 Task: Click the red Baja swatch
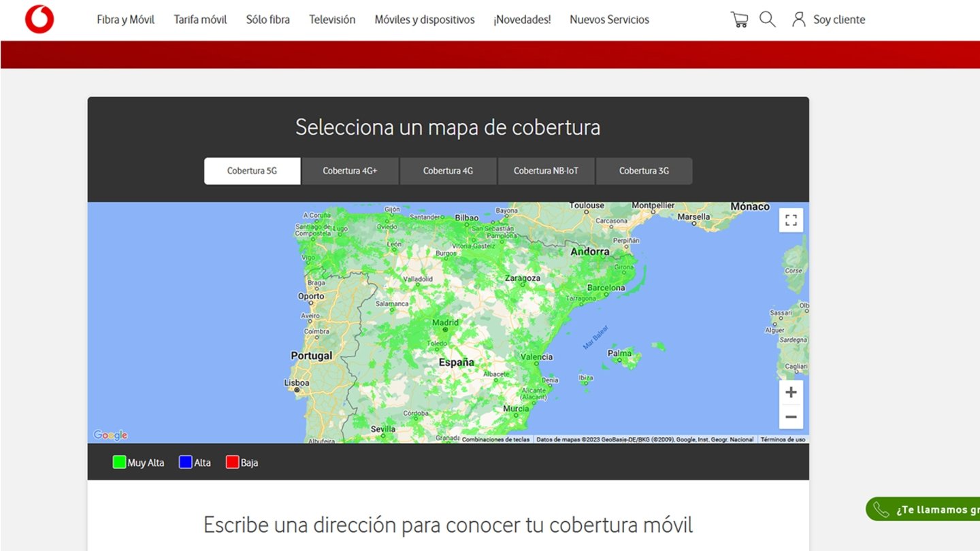[232, 463]
